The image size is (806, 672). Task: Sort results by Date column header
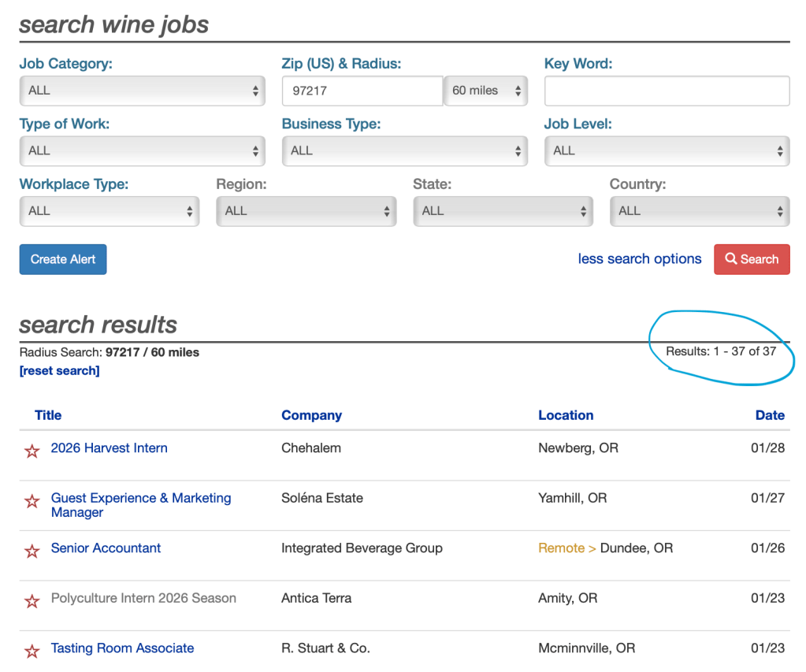click(x=770, y=415)
